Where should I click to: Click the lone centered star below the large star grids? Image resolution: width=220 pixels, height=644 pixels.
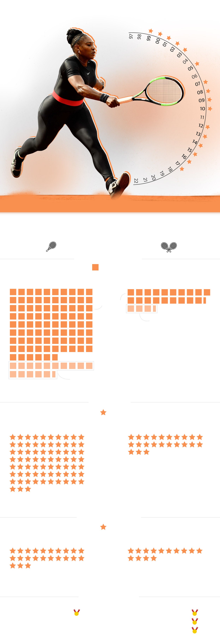[103, 527]
